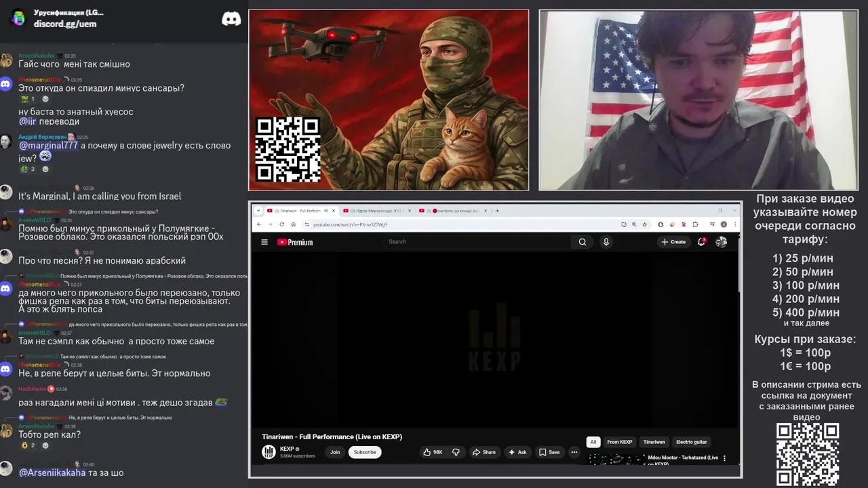Open the browser home page

point(293,224)
